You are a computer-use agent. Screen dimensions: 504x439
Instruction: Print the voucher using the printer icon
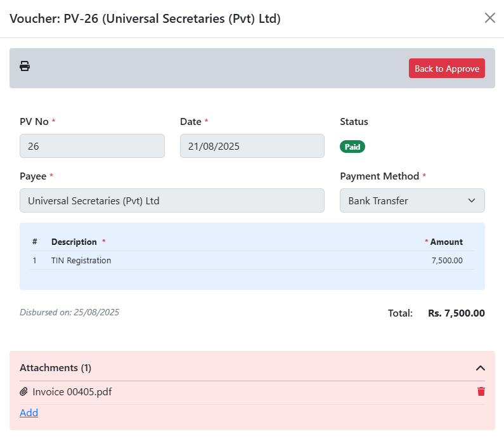25,66
